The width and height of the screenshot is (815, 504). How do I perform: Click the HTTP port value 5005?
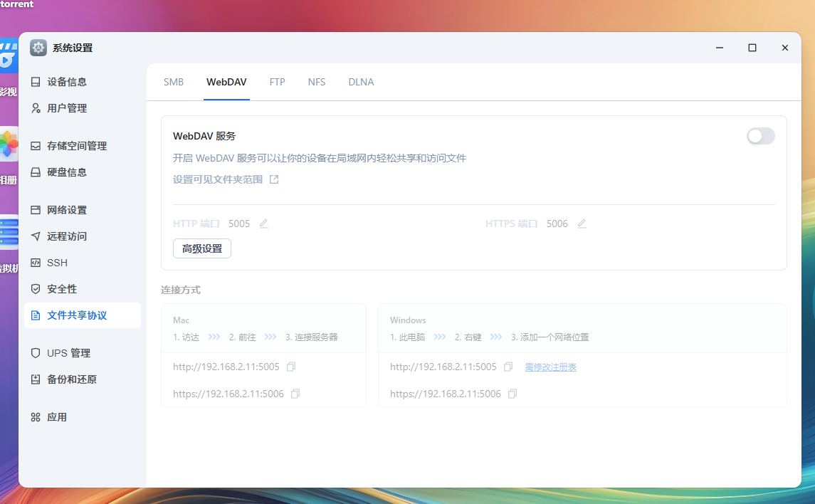(239, 224)
